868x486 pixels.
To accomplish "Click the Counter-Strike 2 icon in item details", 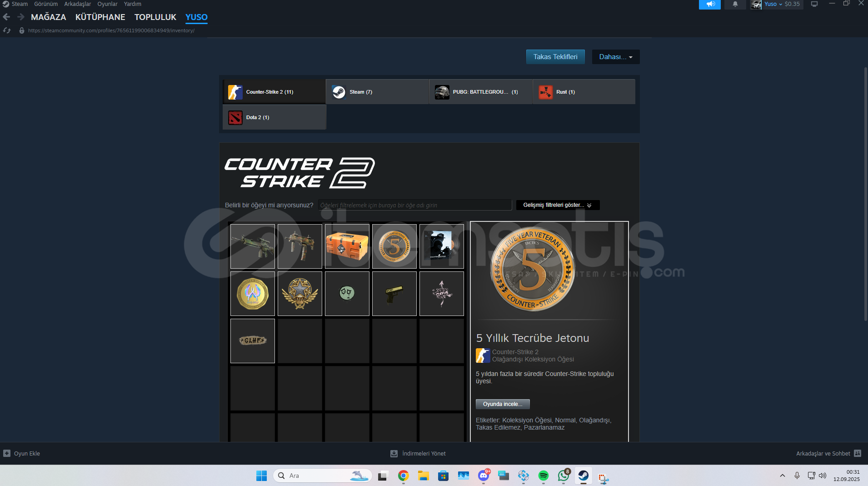I will click(x=483, y=356).
